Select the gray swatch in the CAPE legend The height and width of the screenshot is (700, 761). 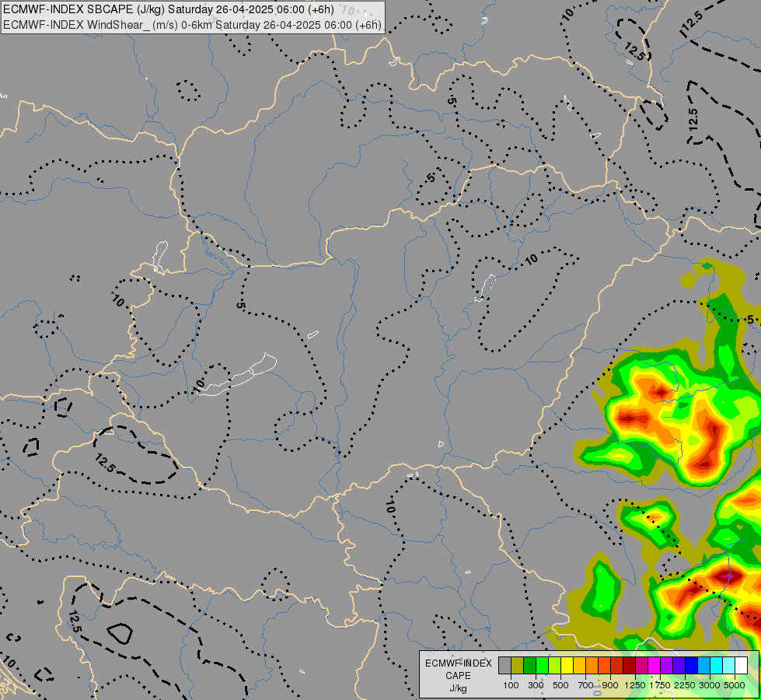coord(504,665)
